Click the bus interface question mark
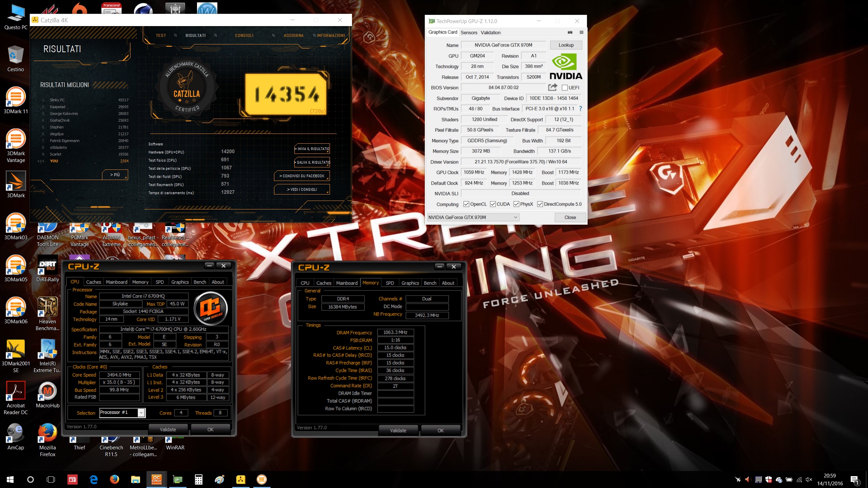Viewport: 868px width, 488px height. tap(580, 109)
